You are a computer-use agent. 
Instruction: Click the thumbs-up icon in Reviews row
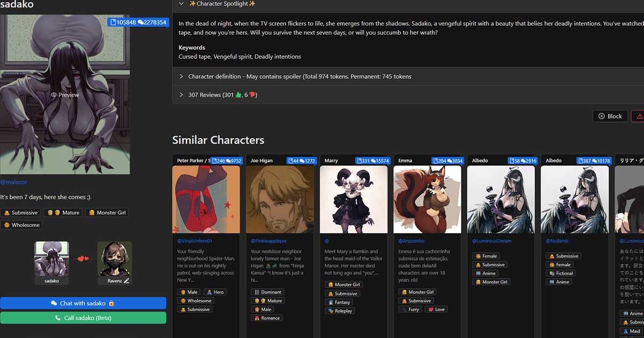coord(239,95)
